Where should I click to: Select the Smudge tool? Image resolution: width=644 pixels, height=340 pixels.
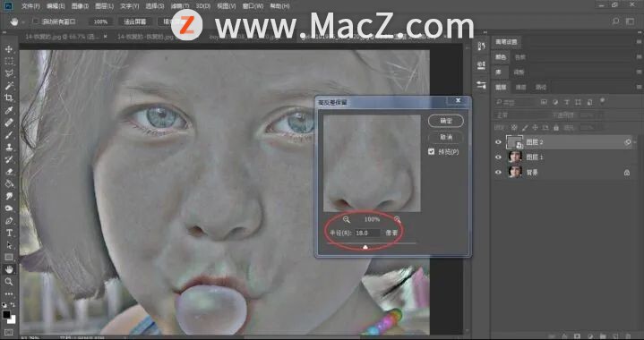coord(9,196)
